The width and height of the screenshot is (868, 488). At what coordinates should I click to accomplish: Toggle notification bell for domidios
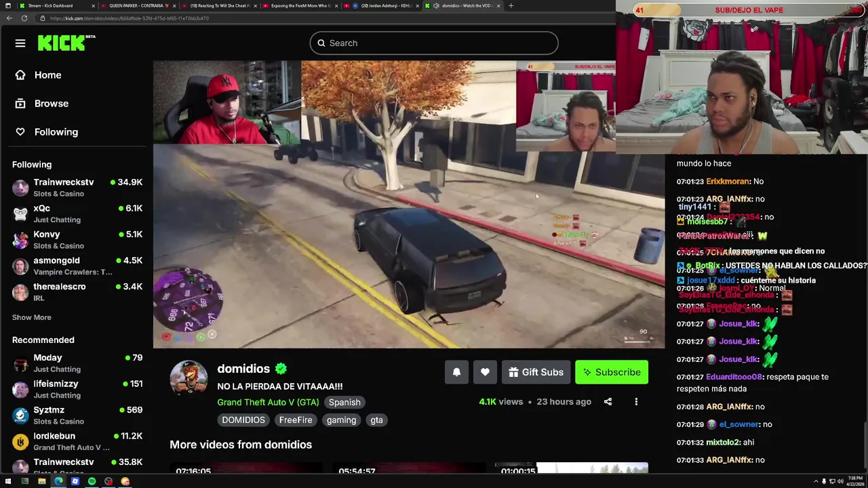[456, 372]
